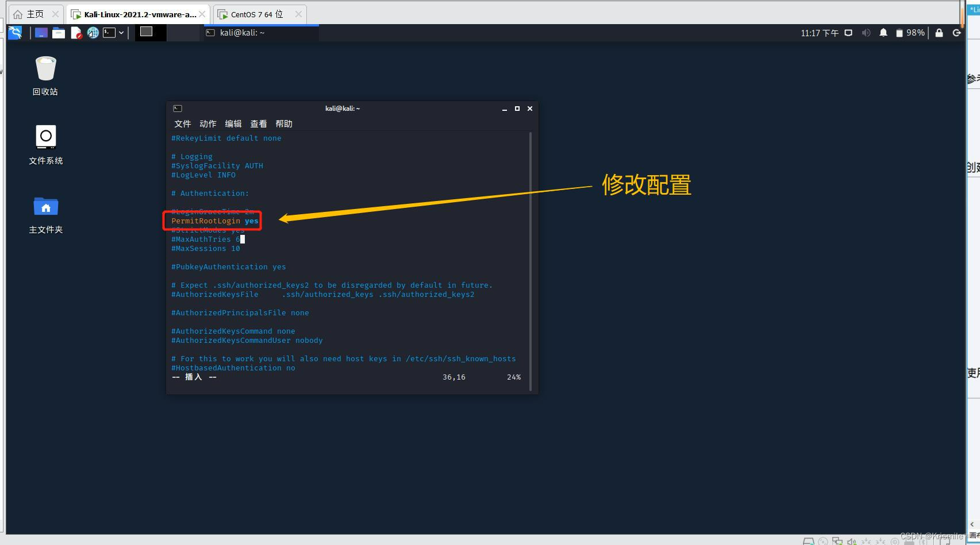The width and height of the screenshot is (980, 545).
Task: Expand the terminal launcher dropdown arrow
Action: click(x=121, y=33)
